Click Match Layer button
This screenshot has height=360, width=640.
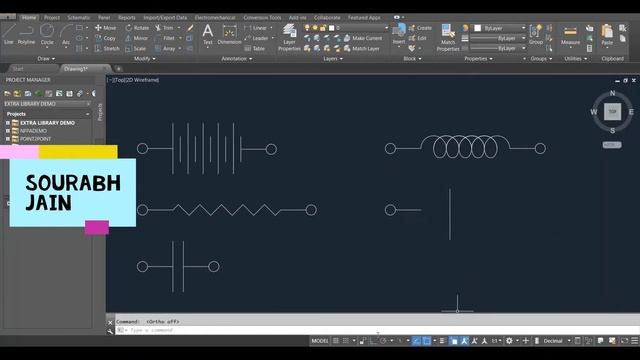[x=361, y=48]
